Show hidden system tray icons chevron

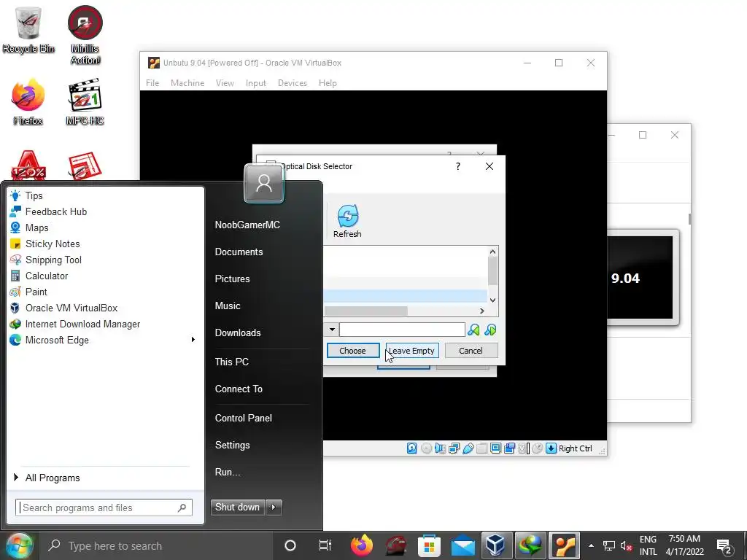click(x=591, y=545)
